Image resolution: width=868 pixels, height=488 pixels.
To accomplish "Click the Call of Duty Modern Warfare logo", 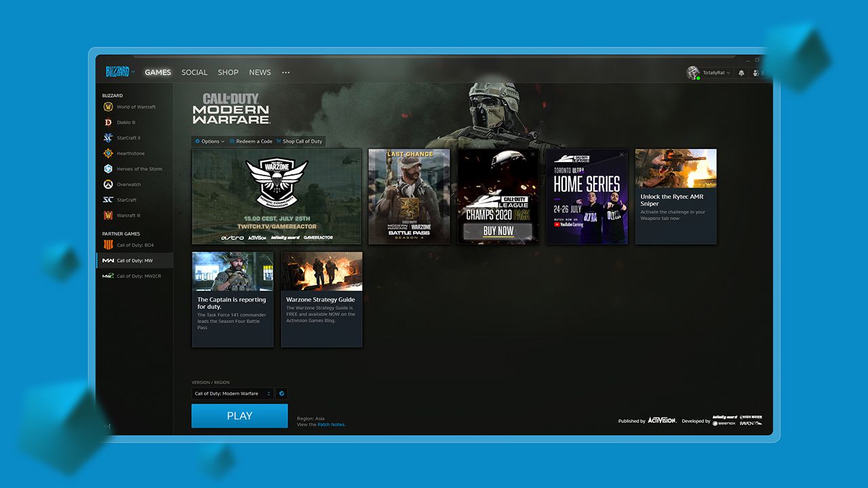I will tap(231, 109).
